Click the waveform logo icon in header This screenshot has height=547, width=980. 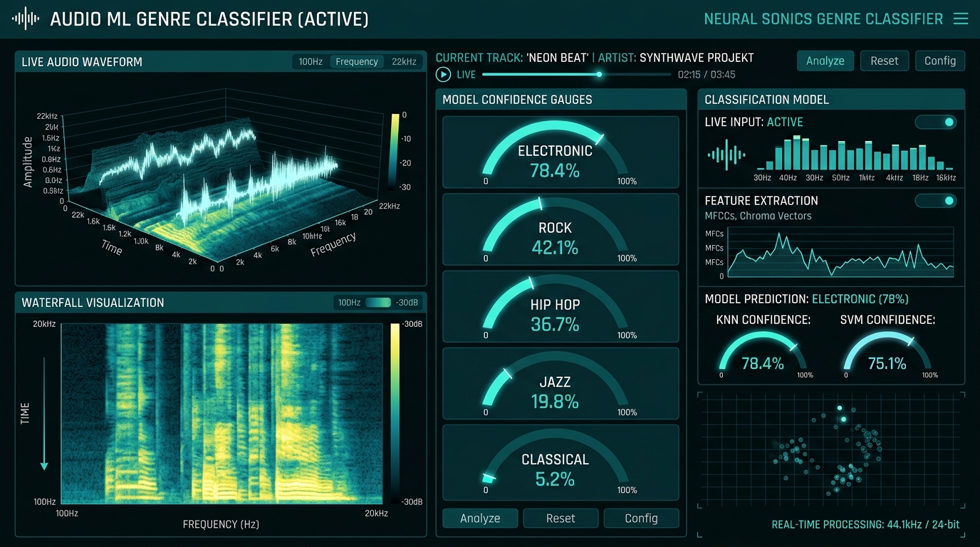26,19
